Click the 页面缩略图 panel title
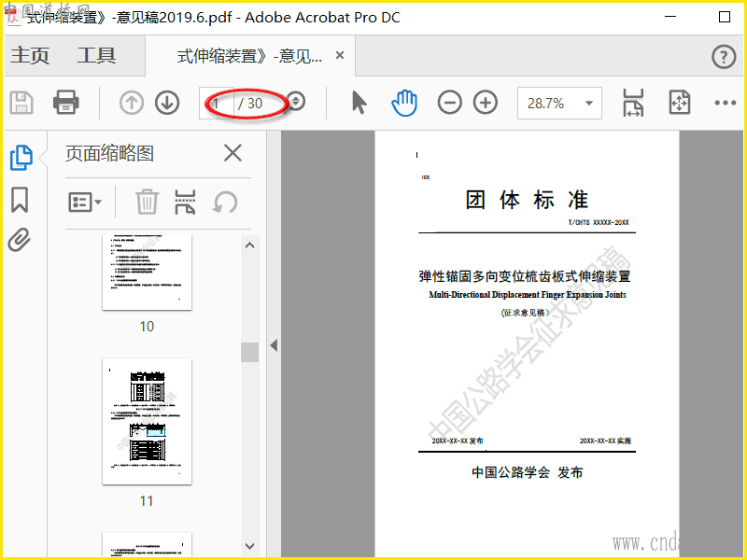Screen dimensions: 747x560 [x=109, y=153]
